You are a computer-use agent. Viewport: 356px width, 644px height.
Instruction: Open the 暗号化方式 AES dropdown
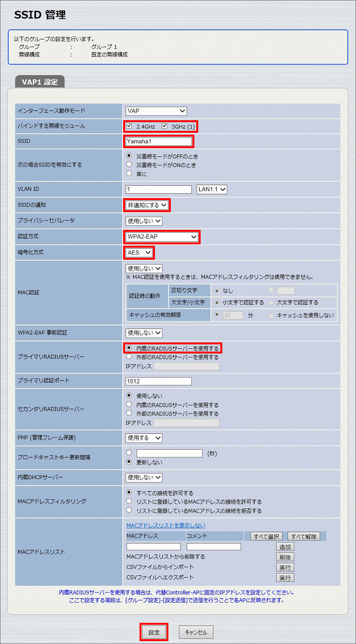tap(139, 253)
